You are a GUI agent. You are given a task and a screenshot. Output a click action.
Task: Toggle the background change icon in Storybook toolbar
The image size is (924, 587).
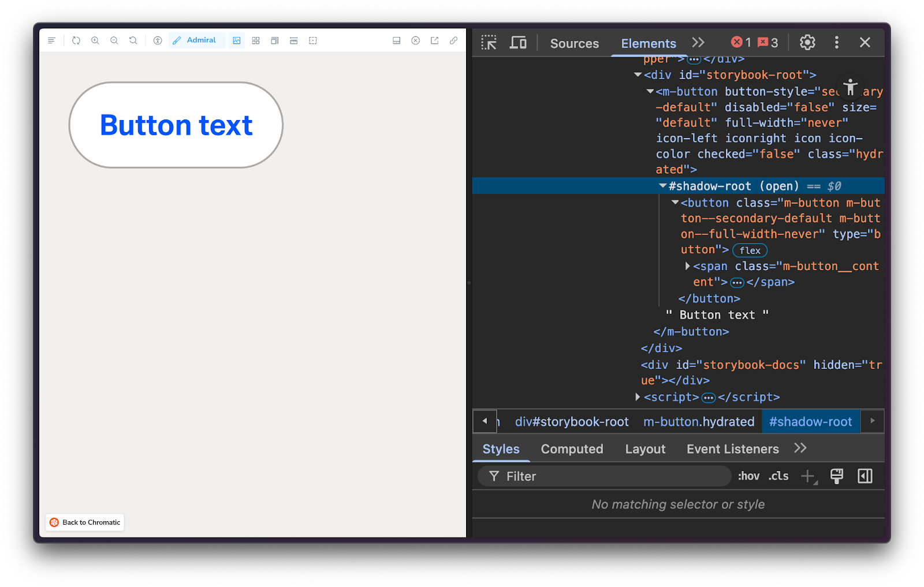236,40
